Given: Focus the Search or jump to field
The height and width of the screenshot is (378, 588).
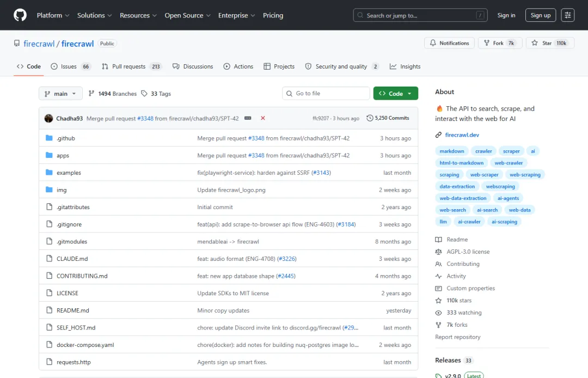Looking at the screenshot, I should pyautogui.click(x=420, y=15).
